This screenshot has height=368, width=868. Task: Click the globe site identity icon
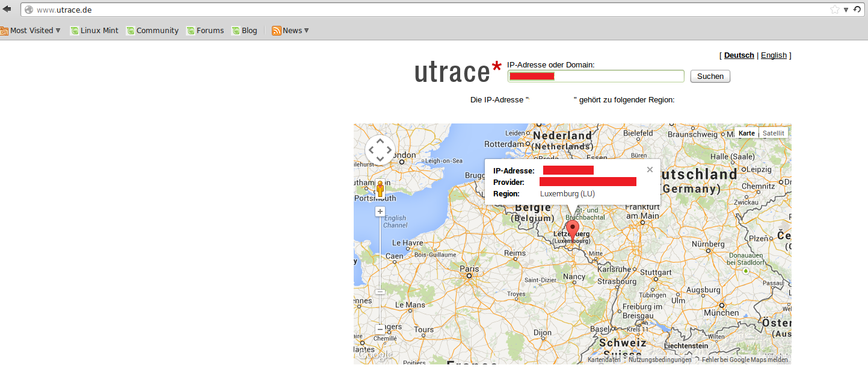click(x=28, y=10)
